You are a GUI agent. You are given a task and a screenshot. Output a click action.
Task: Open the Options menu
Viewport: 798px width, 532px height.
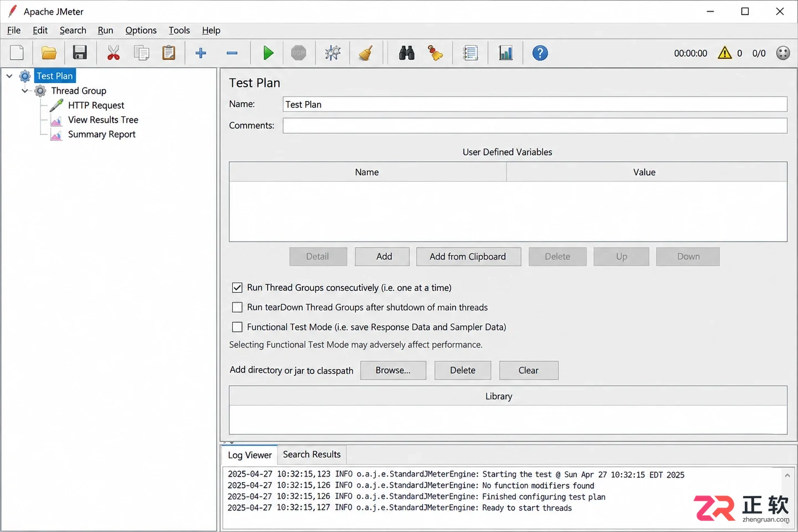(141, 30)
